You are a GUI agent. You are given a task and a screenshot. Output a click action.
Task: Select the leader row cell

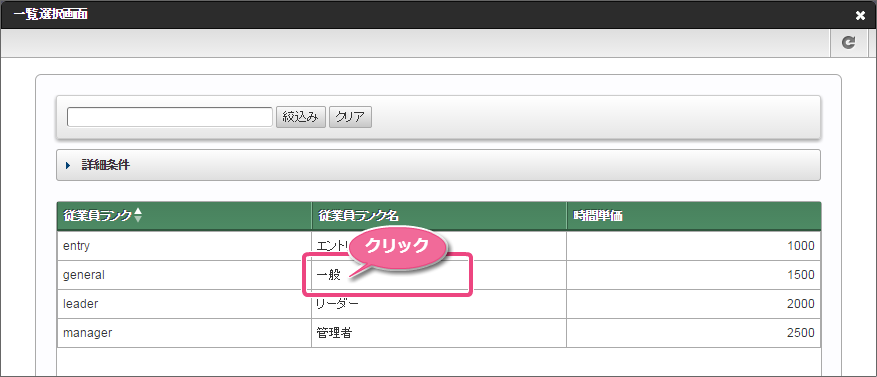click(184, 304)
